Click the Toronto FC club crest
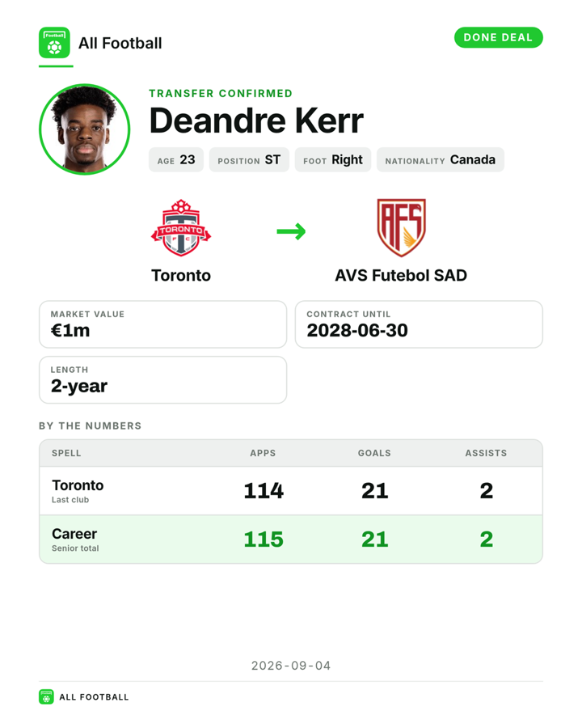This screenshot has width=582, height=728. [x=181, y=227]
